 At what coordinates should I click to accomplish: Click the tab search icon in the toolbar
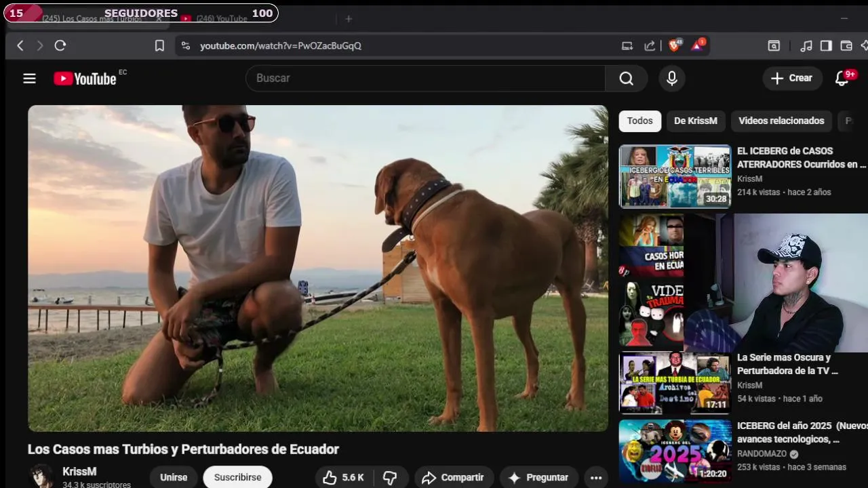[774, 45]
